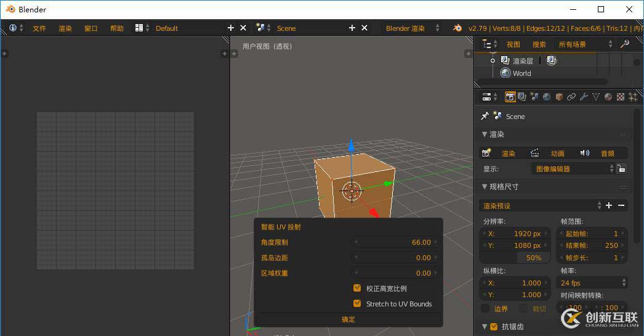Open the 渲染预设 presets dropdown

coord(541,205)
